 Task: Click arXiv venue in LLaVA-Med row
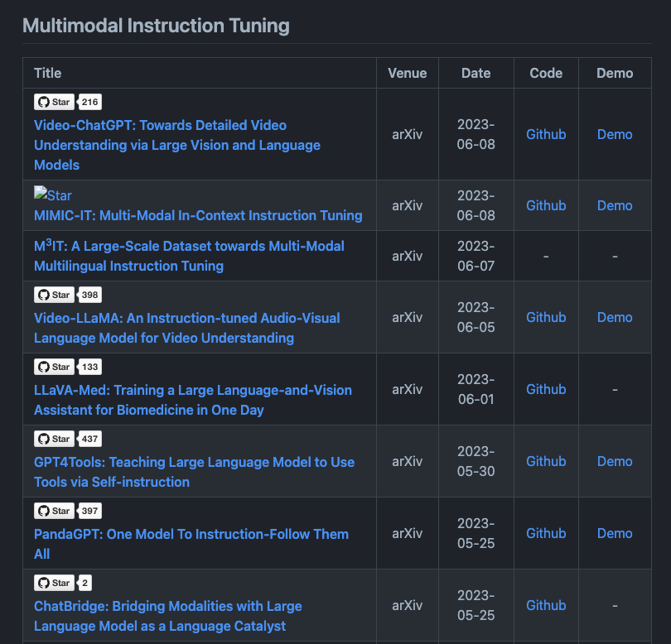(x=408, y=389)
